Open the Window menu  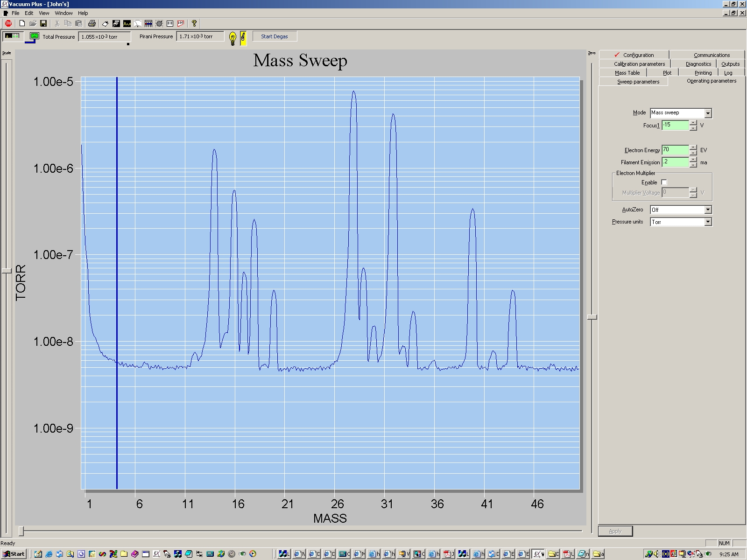63,13
